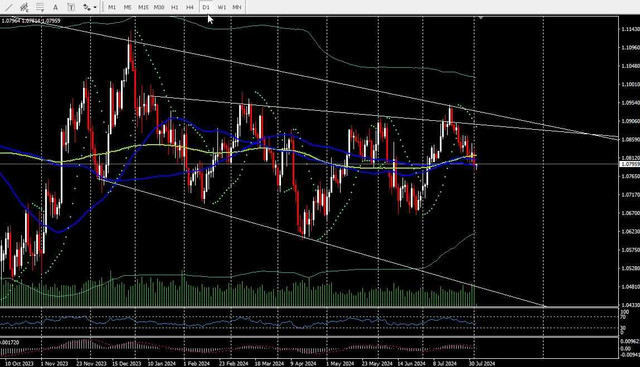
Task: Click the current price label on the price axis
Action: pyautogui.click(x=629, y=164)
